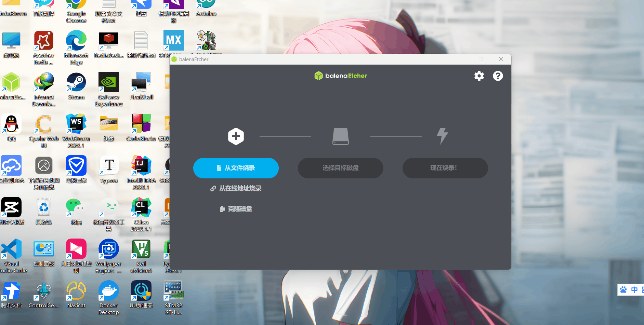644x325 pixels.
Task: Open 百度翻译 desktop shortcut
Action: [44, 8]
